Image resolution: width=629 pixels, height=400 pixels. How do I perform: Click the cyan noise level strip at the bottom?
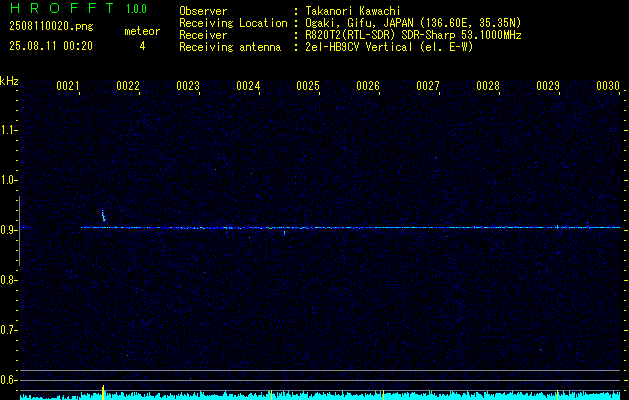click(x=320, y=396)
